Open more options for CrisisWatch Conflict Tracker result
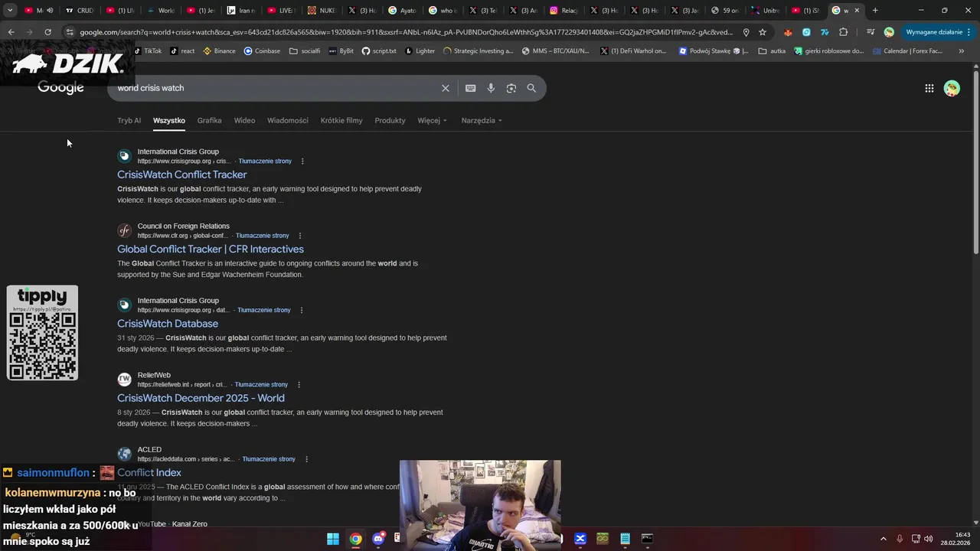 click(302, 161)
